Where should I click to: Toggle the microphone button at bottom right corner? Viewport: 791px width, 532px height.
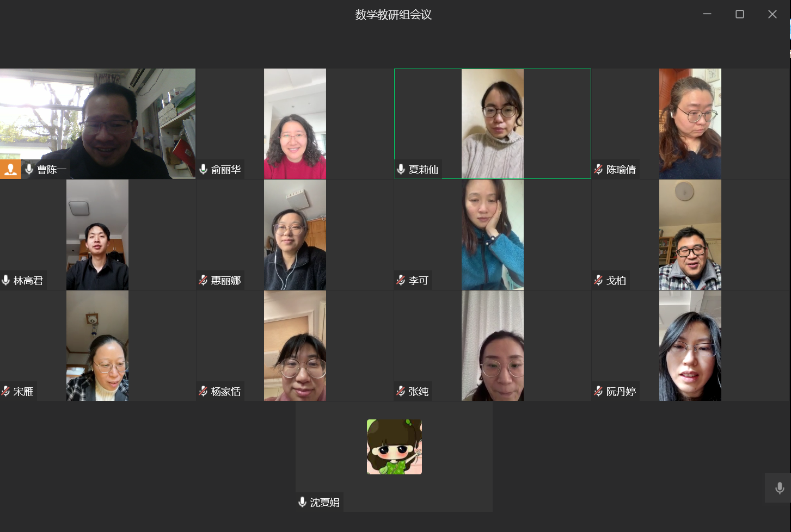[779, 488]
